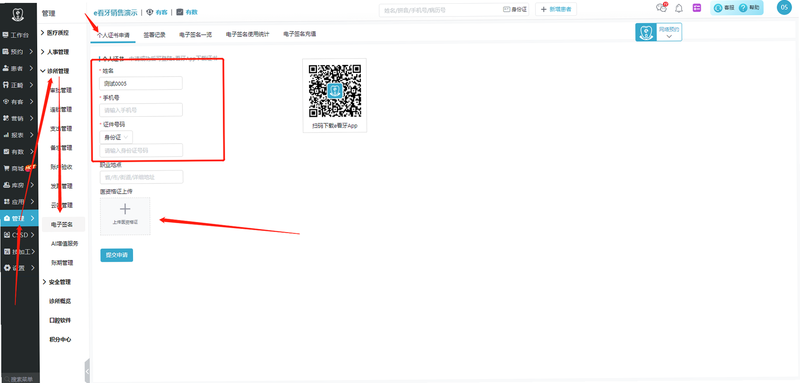800x383 pixels.
Task: Click the 有数 icon in the left sidebar
Action: (6, 151)
